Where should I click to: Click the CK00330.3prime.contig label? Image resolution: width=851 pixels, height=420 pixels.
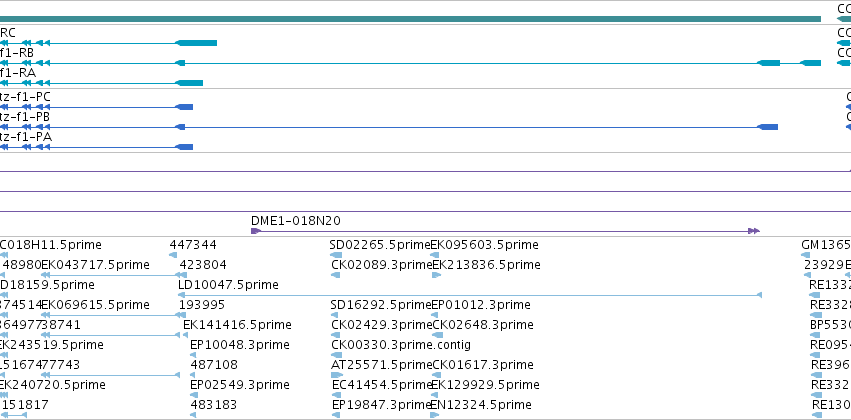(401, 345)
